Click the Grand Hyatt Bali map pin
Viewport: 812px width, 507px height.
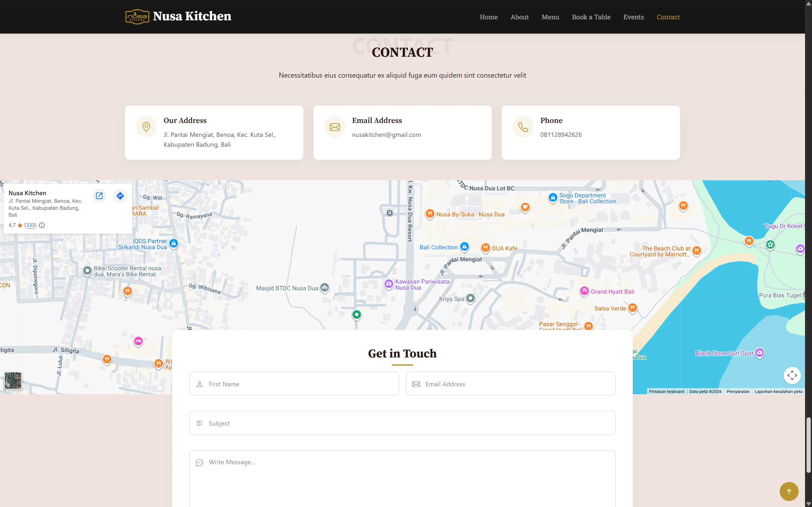click(584, 291)
